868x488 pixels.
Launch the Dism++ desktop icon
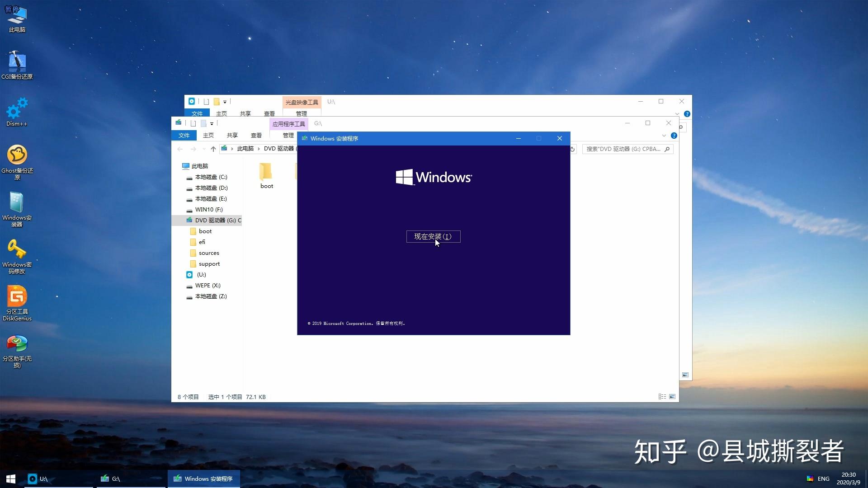(17, 112)
